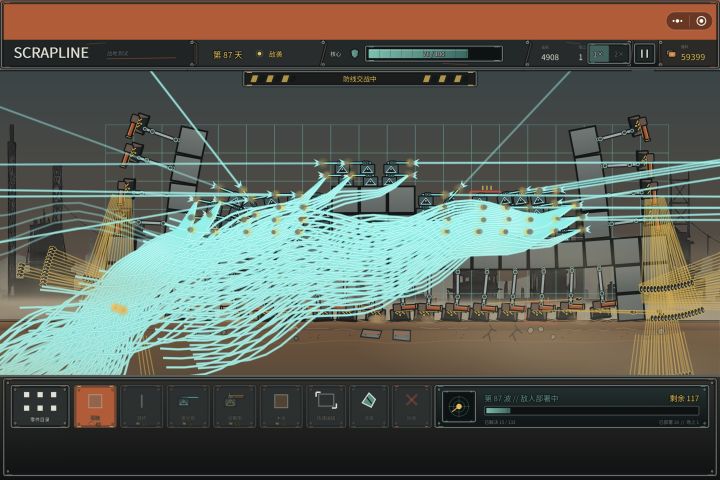Viewport: 720px width, 480px height.
Task: Open the three-dots mini-program menu
Action: pos(677,21)
